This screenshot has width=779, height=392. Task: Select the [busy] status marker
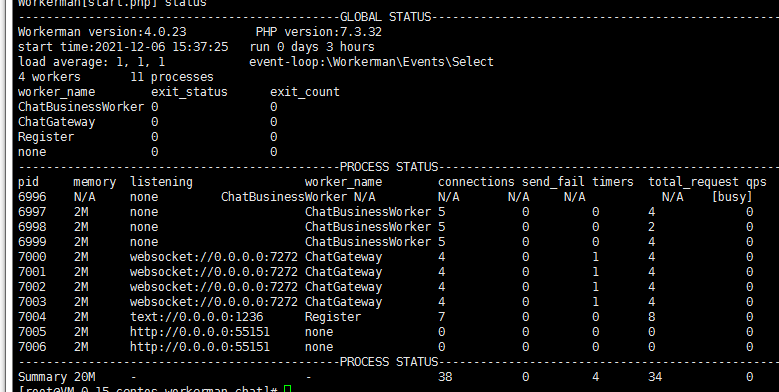coord(732,197)
